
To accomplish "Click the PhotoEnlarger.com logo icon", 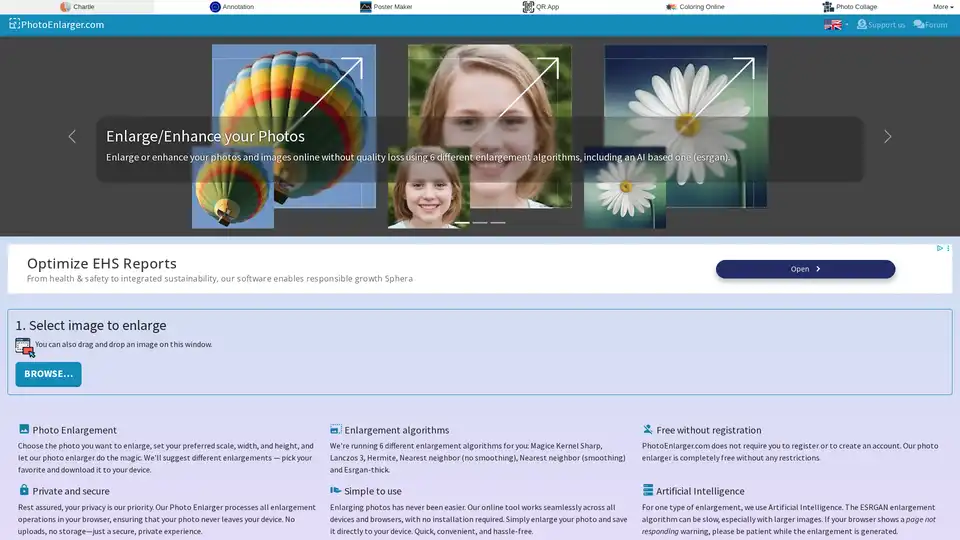I will tap(14, 24).
